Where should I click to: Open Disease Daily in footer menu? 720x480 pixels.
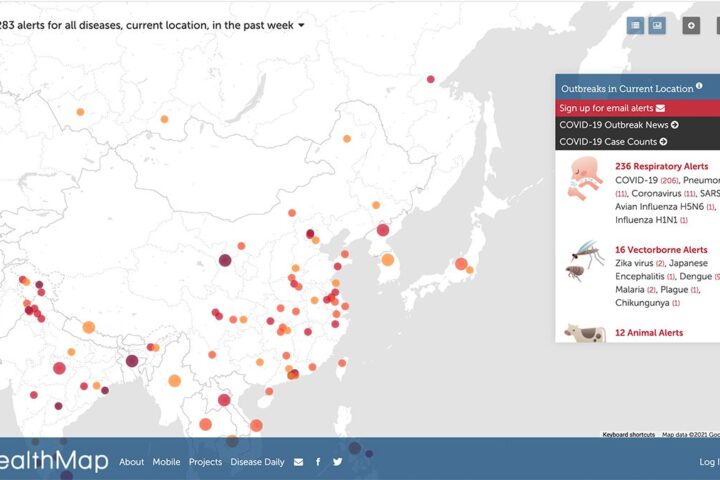[257, 462]
